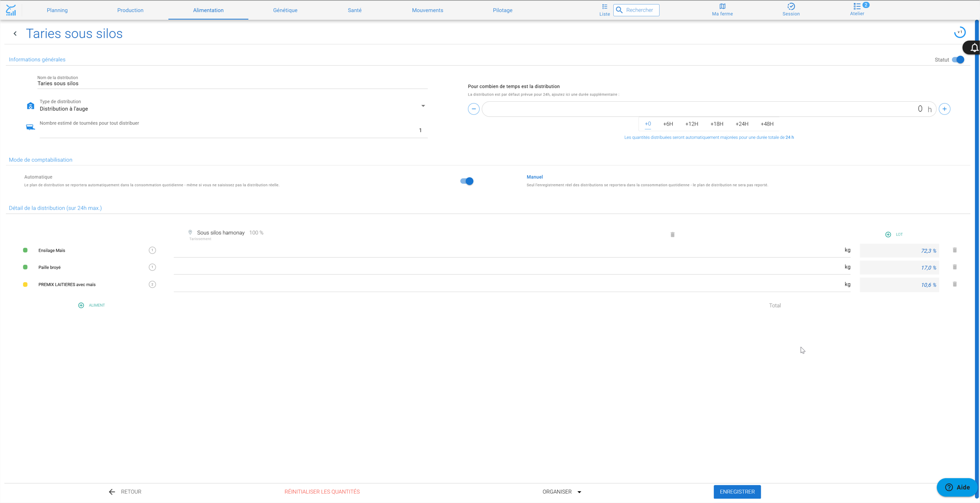Click the app logo icon

coord(11,10)
